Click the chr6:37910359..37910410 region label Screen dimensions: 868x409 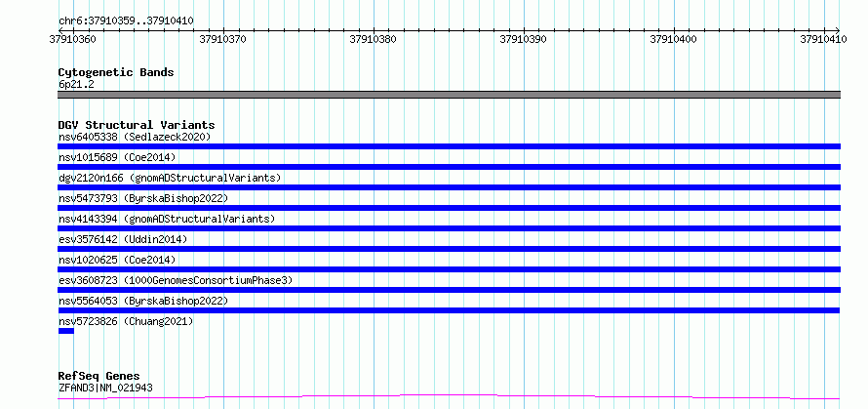(126, 21)
